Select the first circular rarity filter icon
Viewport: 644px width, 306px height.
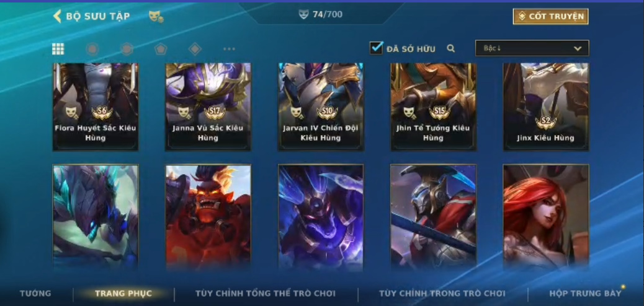coord(92,49)
